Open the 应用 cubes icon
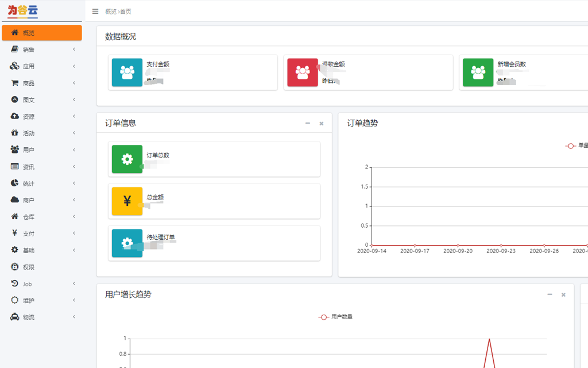Viewport: 588px width, 368px height. tap(14, 66)
